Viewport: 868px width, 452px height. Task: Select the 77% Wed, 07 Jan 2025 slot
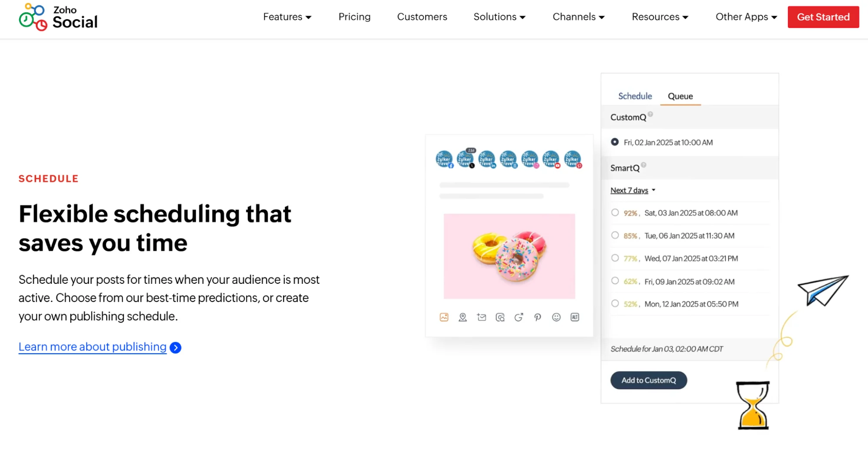click(x=615, y=258)
